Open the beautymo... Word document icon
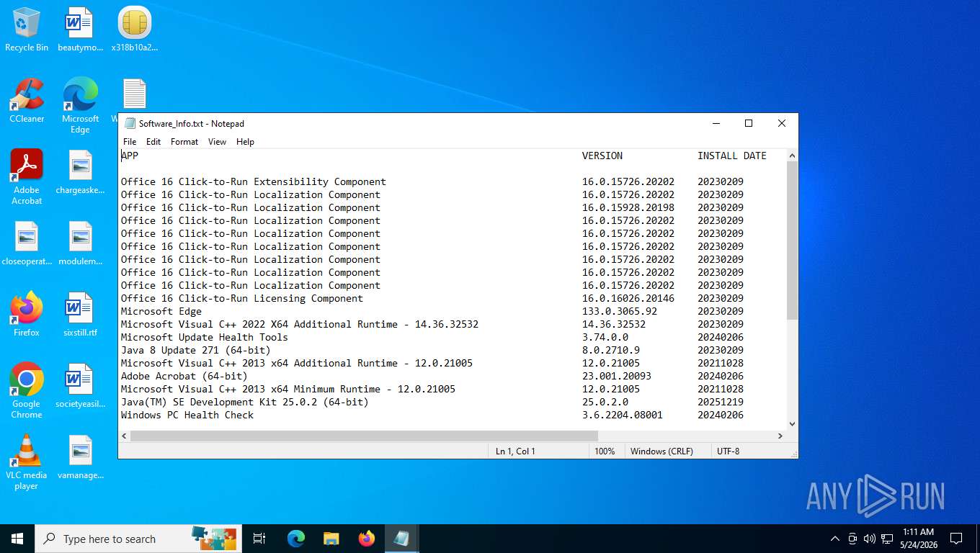 click(x=80, y=30)
